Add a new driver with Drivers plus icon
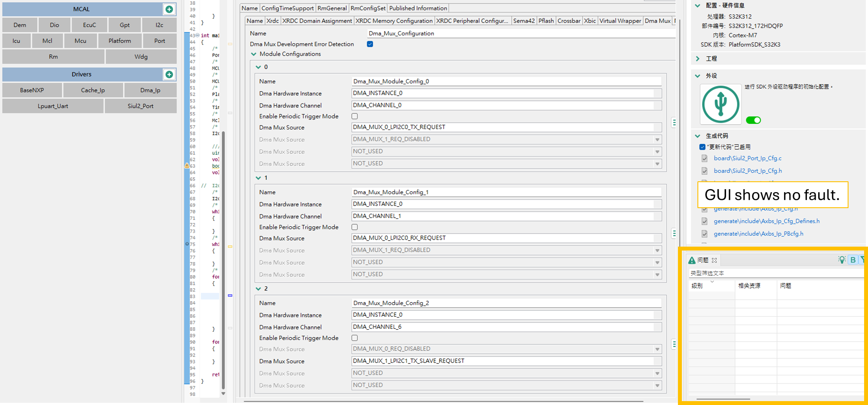 169,74
